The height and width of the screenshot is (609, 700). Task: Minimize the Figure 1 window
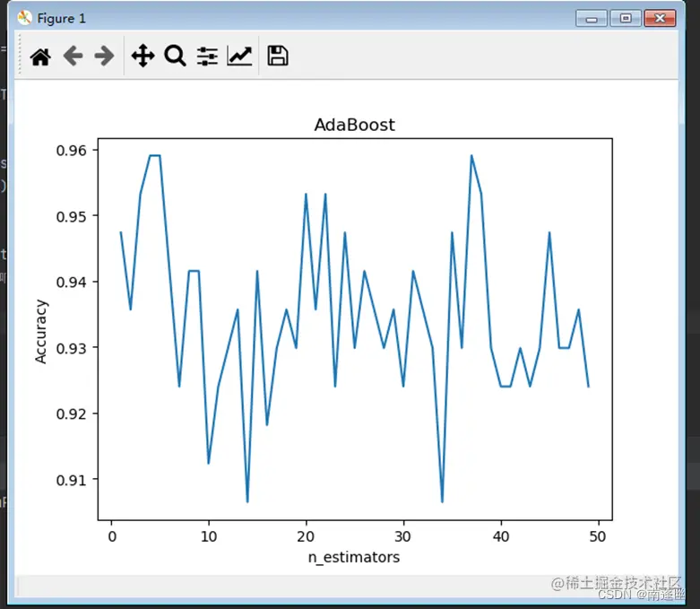click(591, 19)
